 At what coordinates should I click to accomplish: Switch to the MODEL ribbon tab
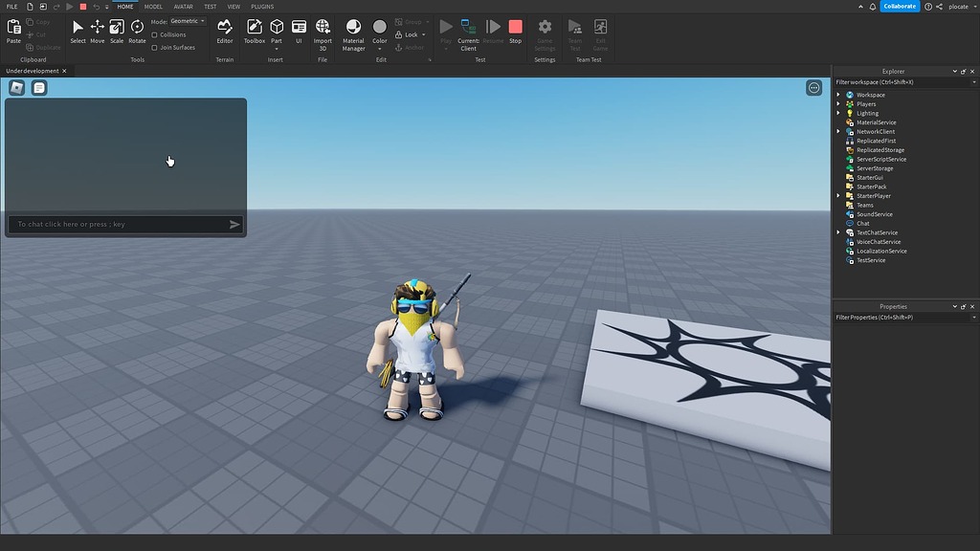pyautogui.click(x=153, y=6)
